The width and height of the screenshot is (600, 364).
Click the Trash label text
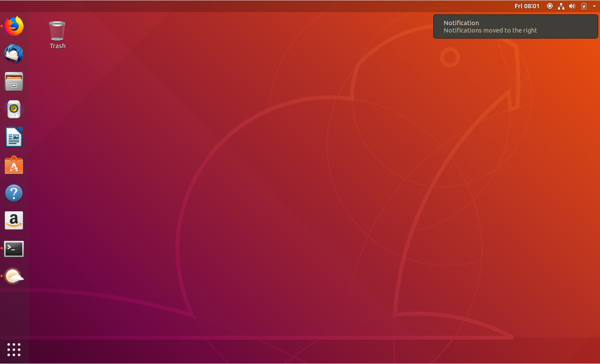57,46
